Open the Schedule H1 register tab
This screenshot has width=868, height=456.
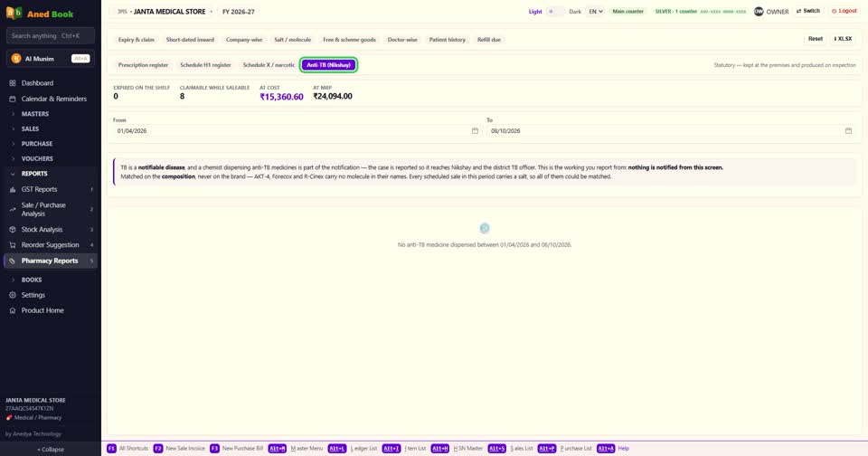coord(205,65)
